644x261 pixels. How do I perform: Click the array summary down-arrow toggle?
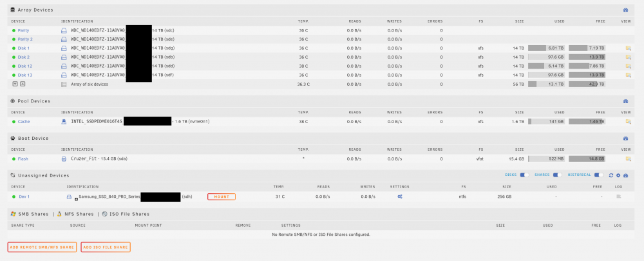pyautogui.click(x=15, y=84)
